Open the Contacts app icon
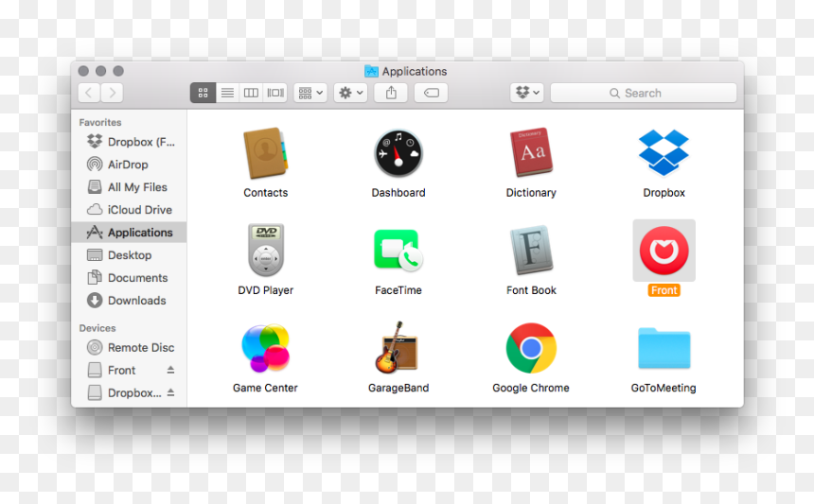Viewport: 814px width, 504px height. [x=265, y=153]
